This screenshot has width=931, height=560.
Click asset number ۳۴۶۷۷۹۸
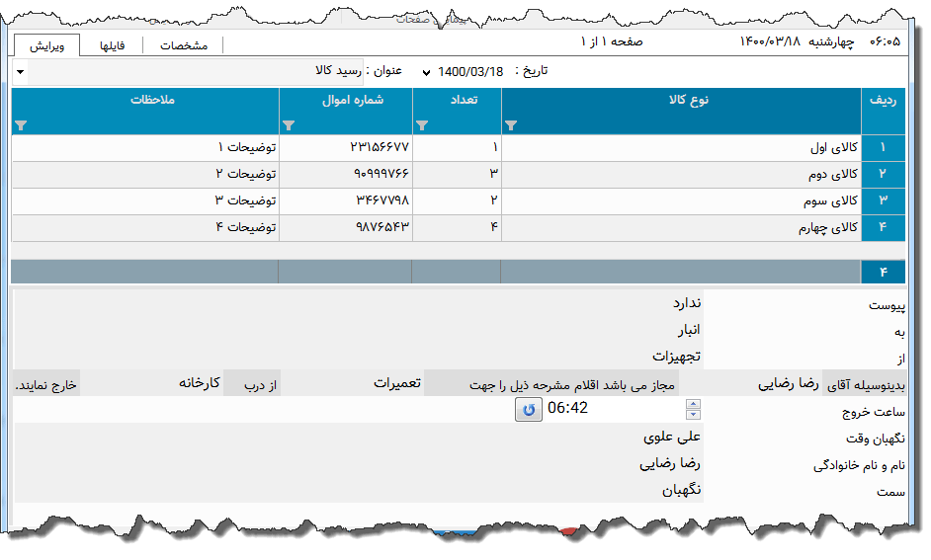(346, 201)
